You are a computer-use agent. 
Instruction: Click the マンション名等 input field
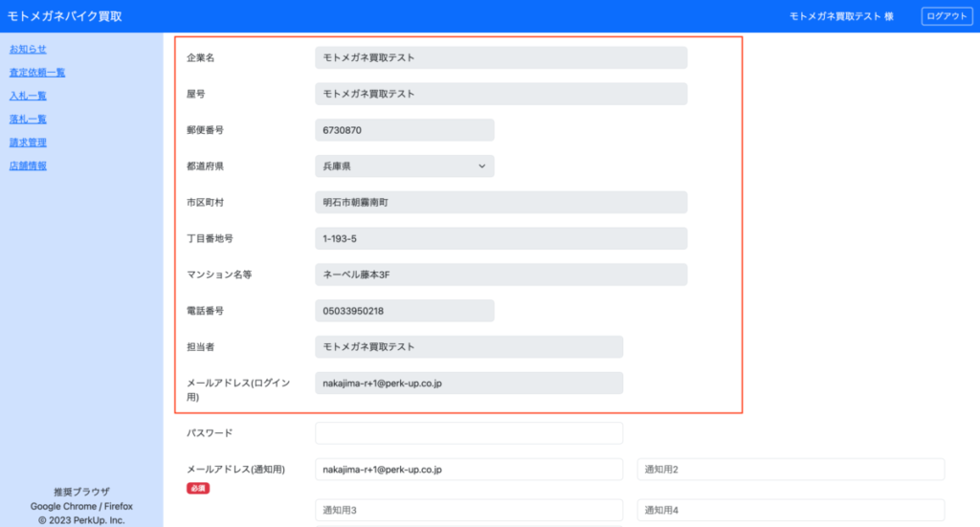(501, 274)
